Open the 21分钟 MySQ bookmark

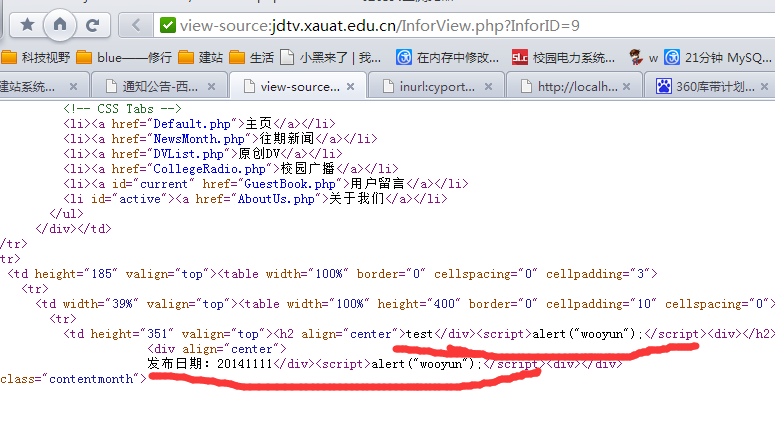718,58
